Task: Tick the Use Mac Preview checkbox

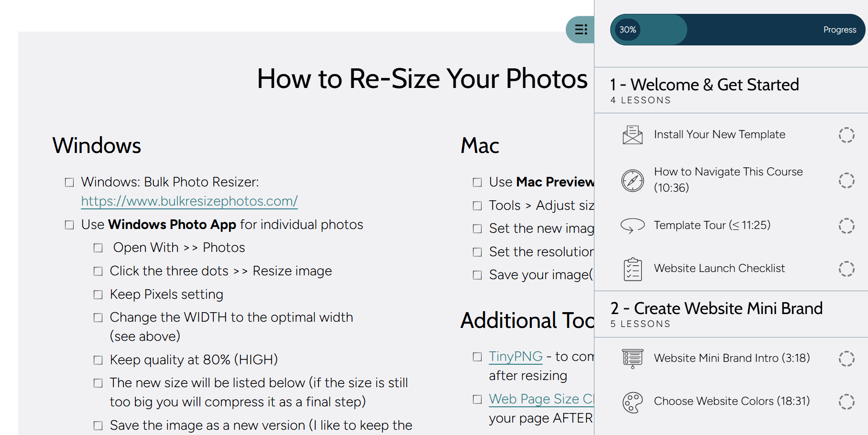Action: pos(477,182)
